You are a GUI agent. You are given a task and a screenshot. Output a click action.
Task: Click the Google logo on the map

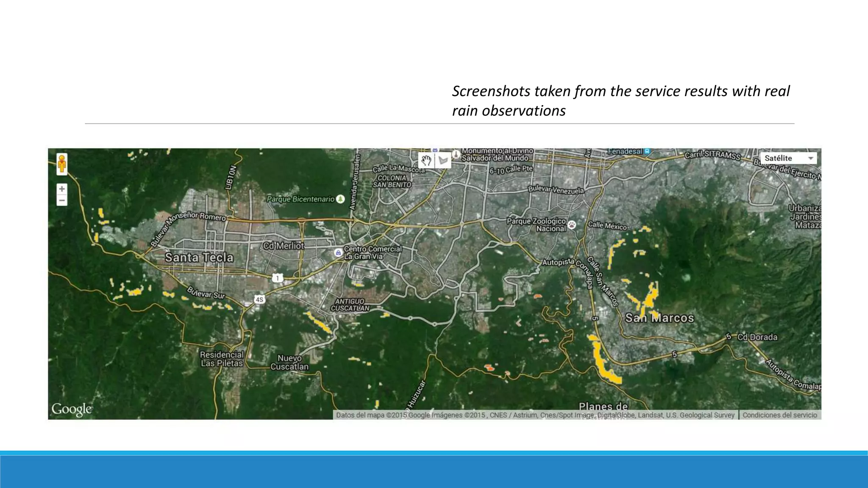click(72, 409)
